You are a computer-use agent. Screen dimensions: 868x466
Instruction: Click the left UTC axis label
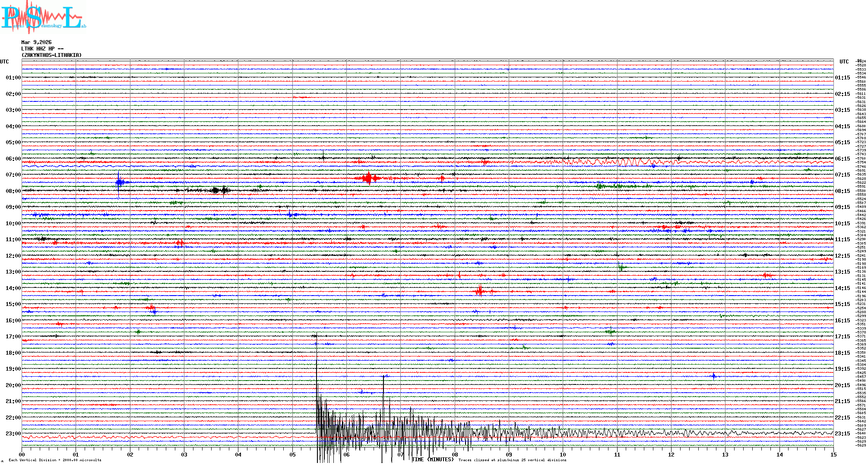[4, 62]
